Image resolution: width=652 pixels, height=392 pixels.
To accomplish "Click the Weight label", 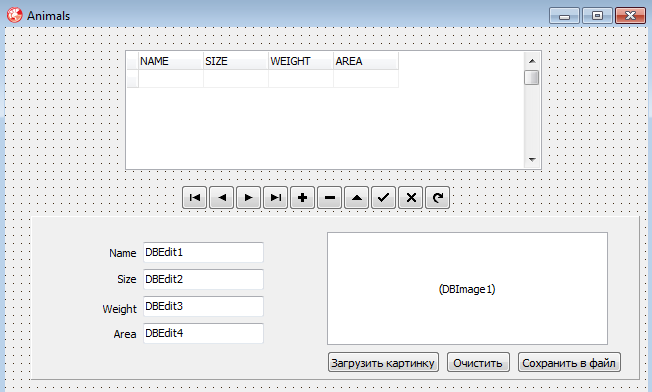I will pyautogui.click(x=119, y=309).
